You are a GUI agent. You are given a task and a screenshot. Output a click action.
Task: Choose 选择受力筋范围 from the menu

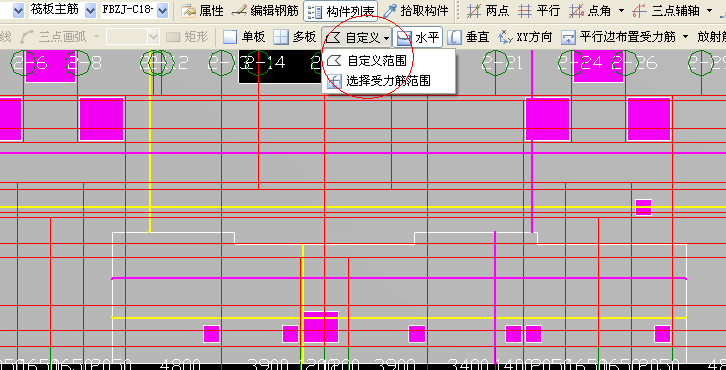(389, 81)
